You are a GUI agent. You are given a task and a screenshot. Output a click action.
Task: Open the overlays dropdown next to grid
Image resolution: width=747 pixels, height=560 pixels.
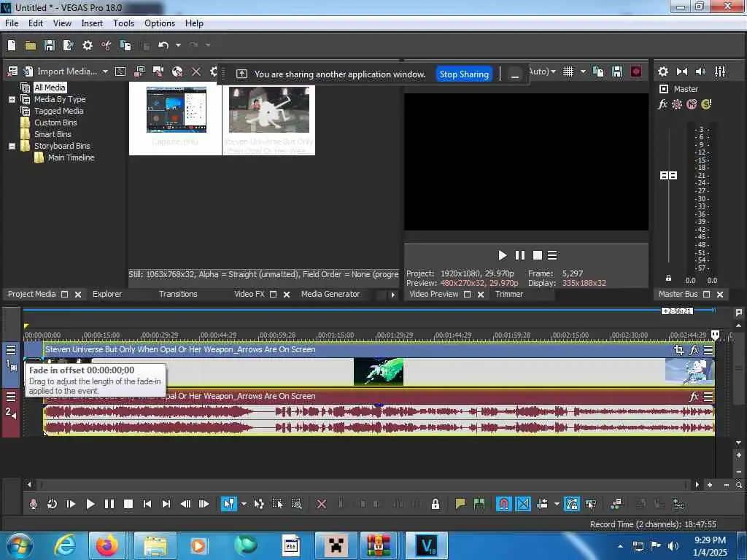(583, 71)
